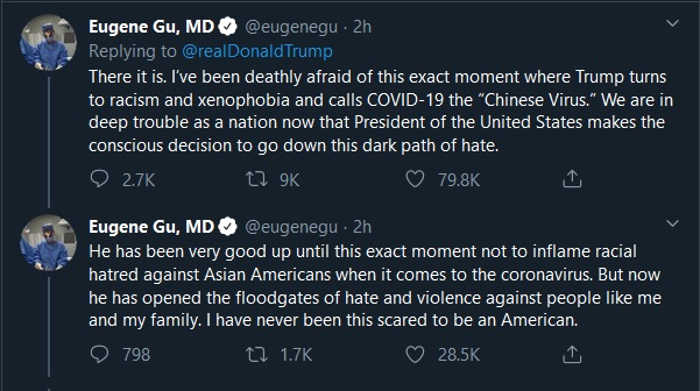This screenshot has height=391, width=700.
Task: Open the second tweet's chevron options menu
Action: (x=672, y=223)
